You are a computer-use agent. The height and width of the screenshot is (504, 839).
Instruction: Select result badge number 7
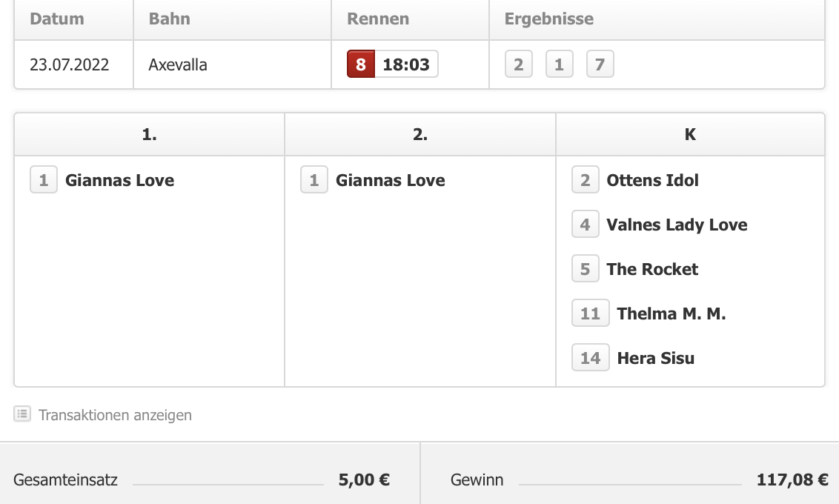600,64
